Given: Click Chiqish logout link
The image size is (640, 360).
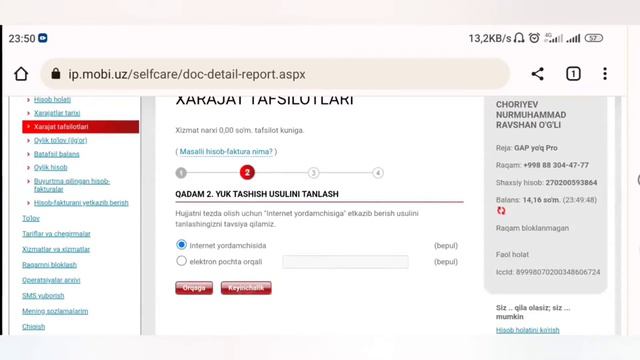Looking at the screenshot, I should (33, 327).
